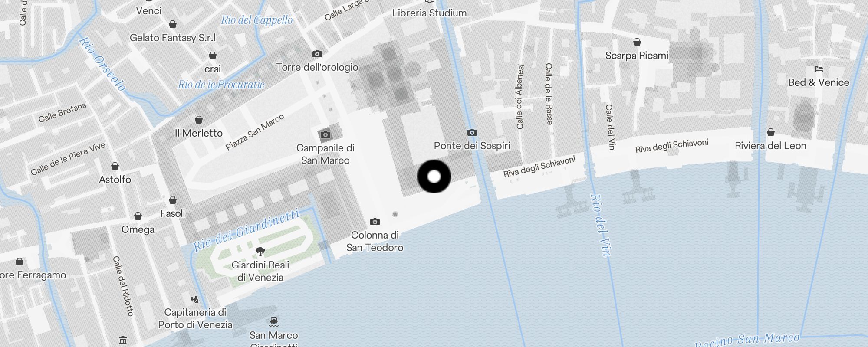Click the Scarpa Ricami shopping bag icon

point(637,42)
